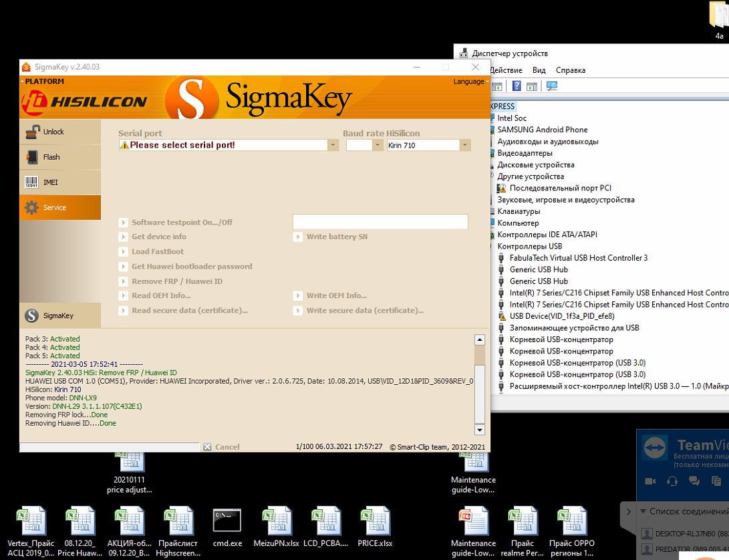This screenshot has height=560, width=729.
Task: Click Get device info
Action: (x=153, y=237)
